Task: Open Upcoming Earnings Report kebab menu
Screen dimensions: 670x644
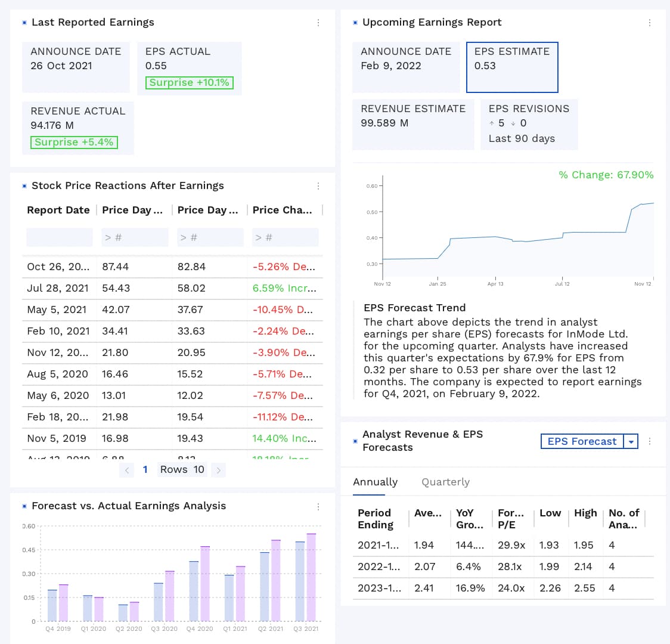Action: coord(649,23)
